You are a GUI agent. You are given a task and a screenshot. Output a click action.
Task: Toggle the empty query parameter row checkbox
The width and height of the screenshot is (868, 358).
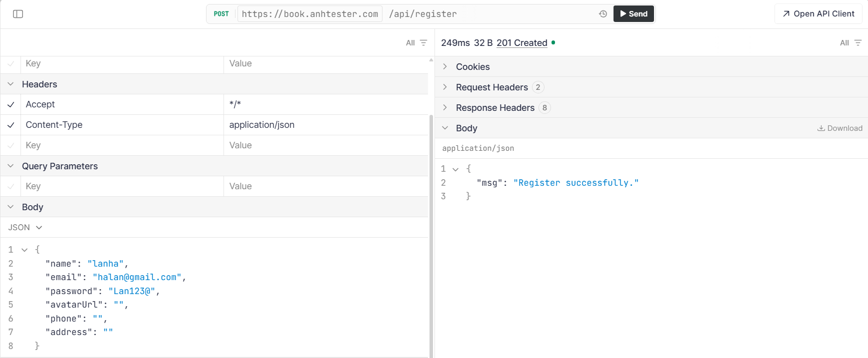click(10, 186)
